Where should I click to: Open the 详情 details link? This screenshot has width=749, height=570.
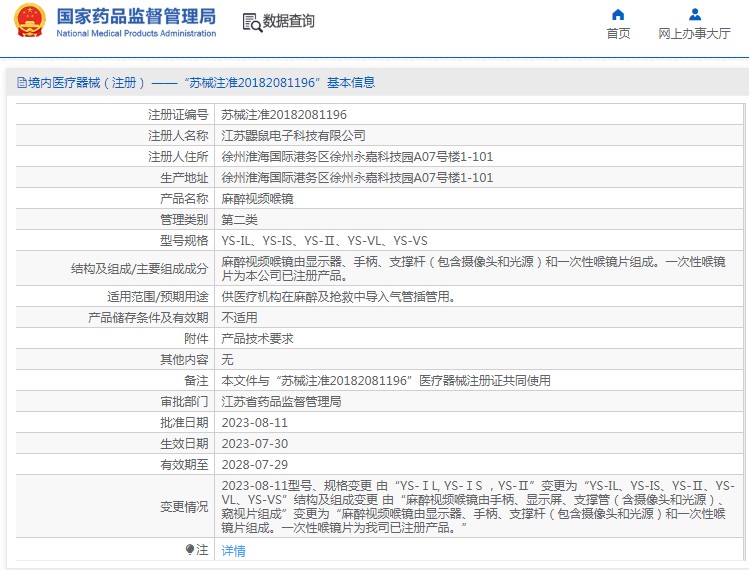[x=233, y=551]
